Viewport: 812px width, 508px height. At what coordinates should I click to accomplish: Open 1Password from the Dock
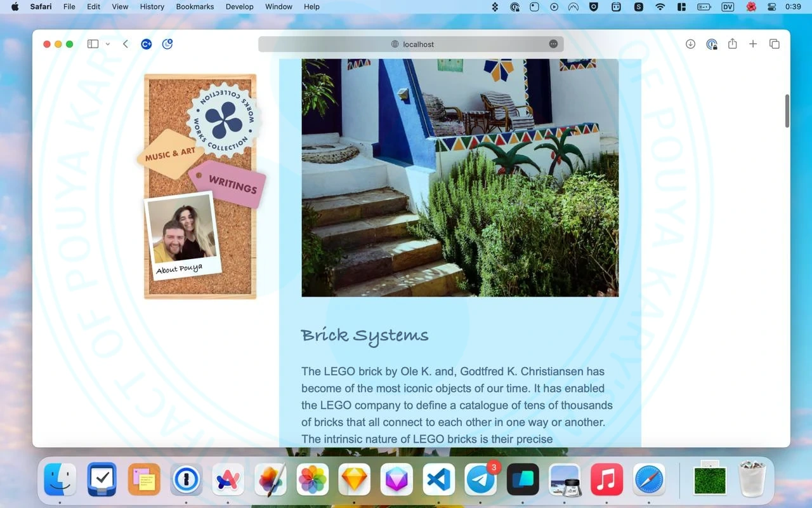click(x=187, y=479)
